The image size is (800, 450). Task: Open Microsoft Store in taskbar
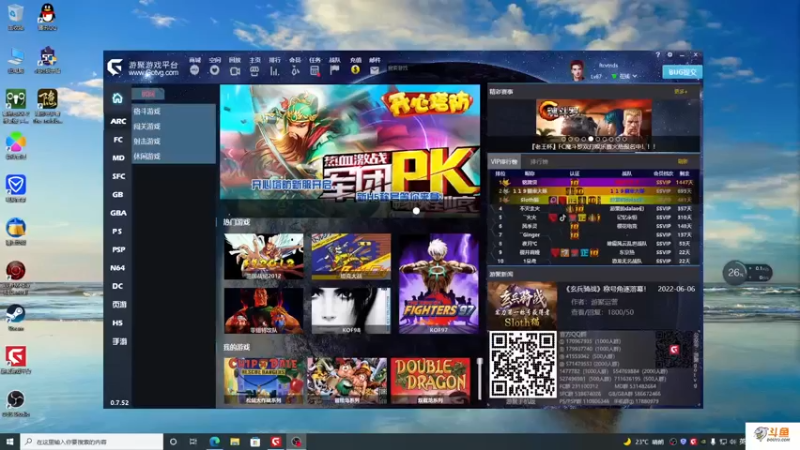coord(255,441)
